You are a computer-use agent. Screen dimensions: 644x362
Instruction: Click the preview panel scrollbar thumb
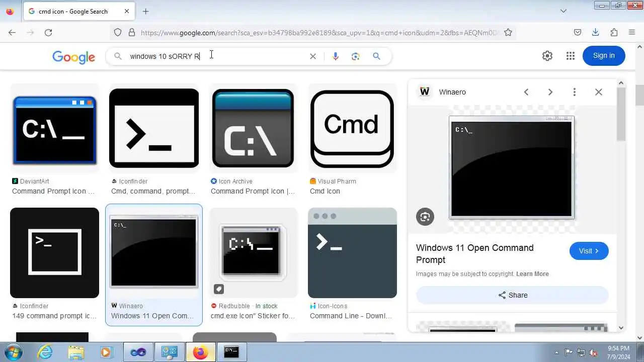point(621,115)
